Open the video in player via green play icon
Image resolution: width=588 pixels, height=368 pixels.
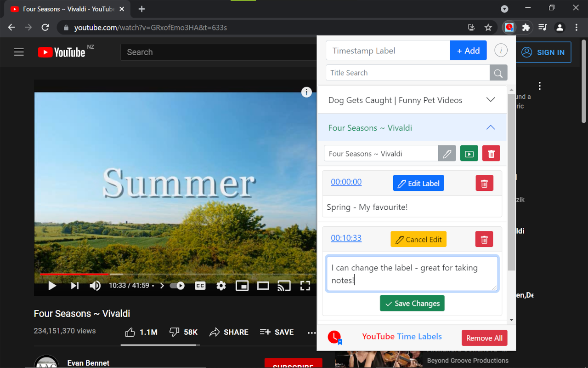[x=469, y=153]
